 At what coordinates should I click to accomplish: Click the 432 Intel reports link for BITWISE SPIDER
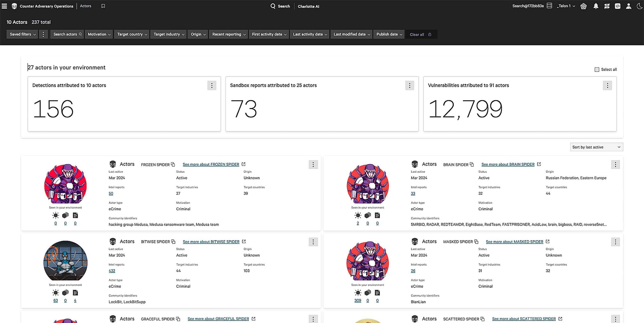click(x=111, y=271)
